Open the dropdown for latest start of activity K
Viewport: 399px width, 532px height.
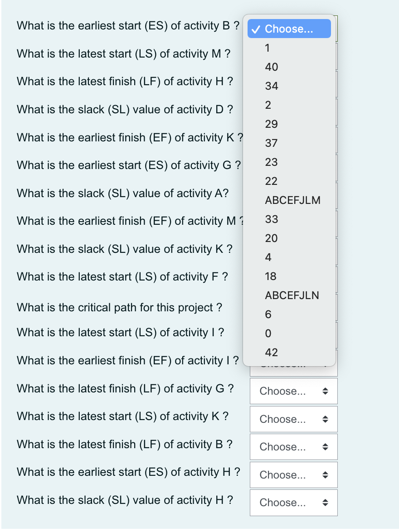click(x=293, y=419)
